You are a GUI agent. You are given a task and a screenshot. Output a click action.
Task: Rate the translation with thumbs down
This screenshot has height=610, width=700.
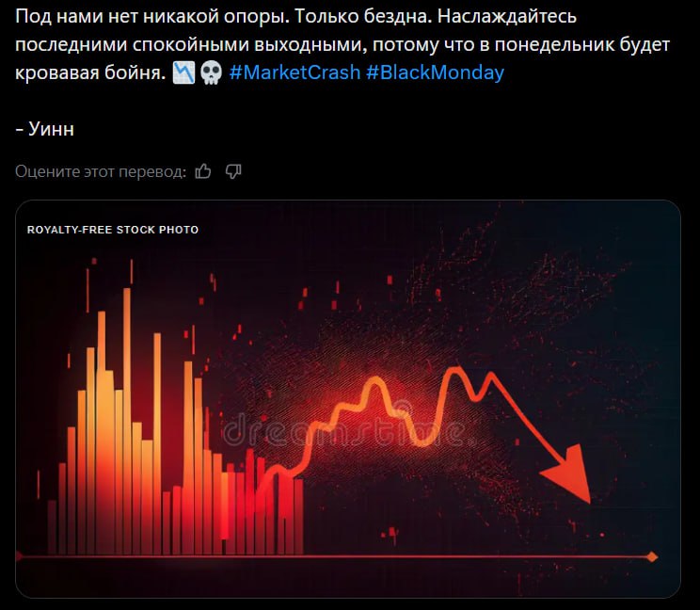point(233,171)
